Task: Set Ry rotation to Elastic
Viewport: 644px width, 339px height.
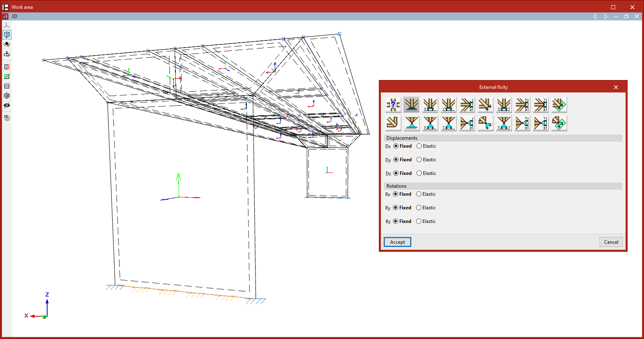Action: [x=426, y=208]
